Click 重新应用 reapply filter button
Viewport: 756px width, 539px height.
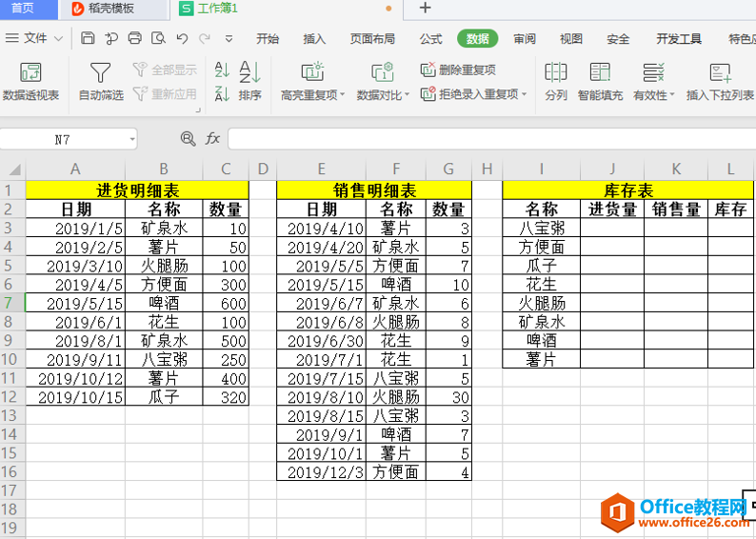click(165, 93)
